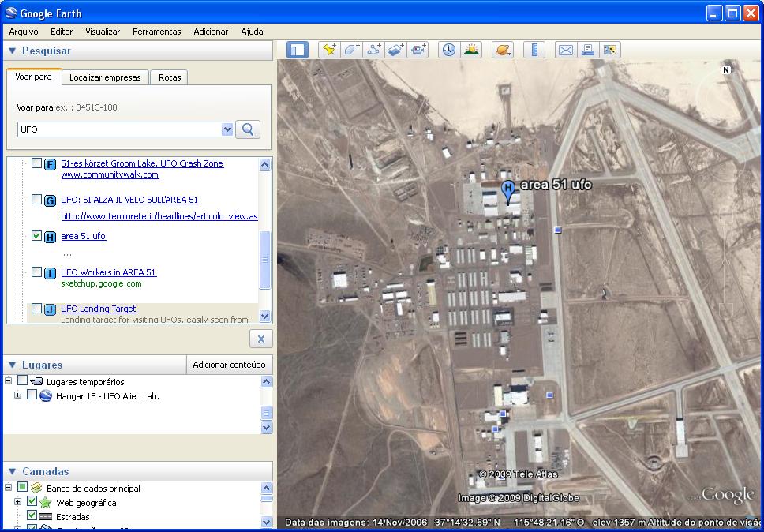Print the current map view
764x532 pixels.
click(588, 50)
